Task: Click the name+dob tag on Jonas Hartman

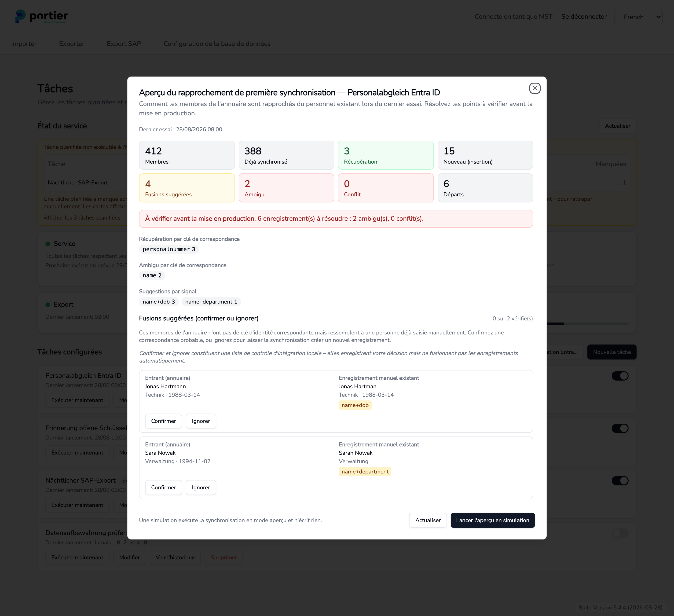Action: coord(355,405)
